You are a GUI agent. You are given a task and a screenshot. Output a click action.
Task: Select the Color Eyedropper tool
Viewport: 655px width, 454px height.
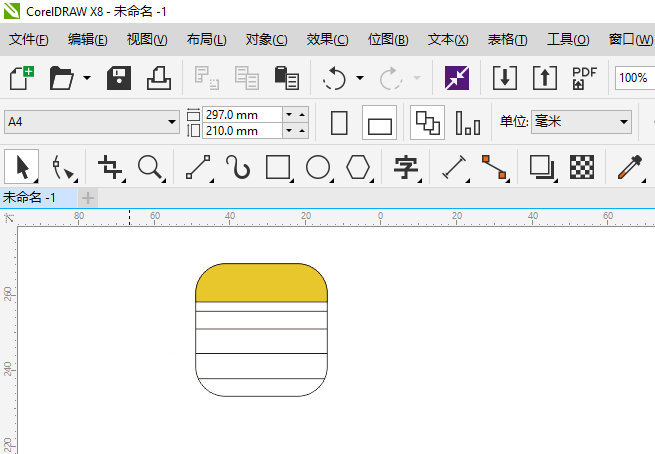[630, 167]
